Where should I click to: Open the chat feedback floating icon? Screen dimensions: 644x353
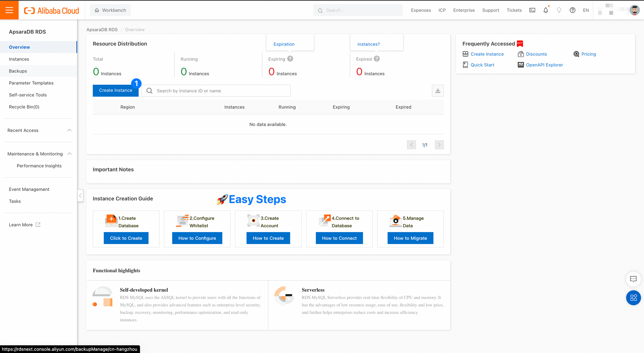(x=633, y=279)
